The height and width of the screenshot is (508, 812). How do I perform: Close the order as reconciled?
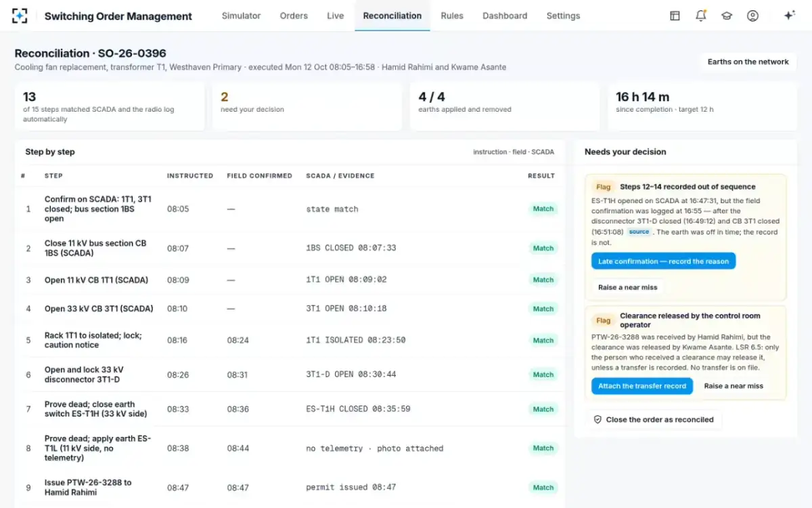[654, 420]
